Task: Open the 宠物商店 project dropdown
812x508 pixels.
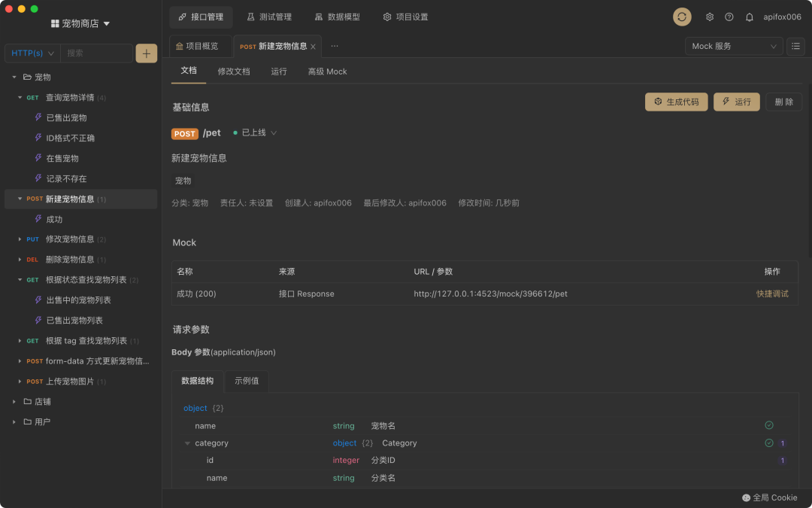Action: 80,24
